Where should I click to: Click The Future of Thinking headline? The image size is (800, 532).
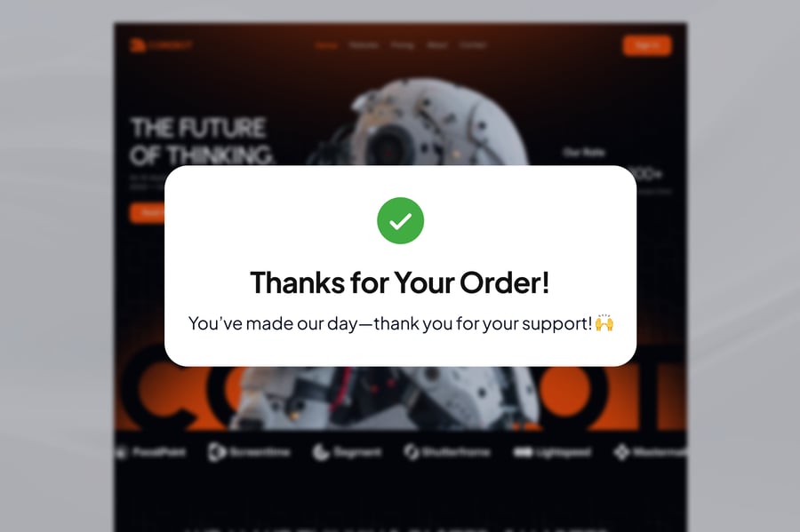(x=201, y=141)
